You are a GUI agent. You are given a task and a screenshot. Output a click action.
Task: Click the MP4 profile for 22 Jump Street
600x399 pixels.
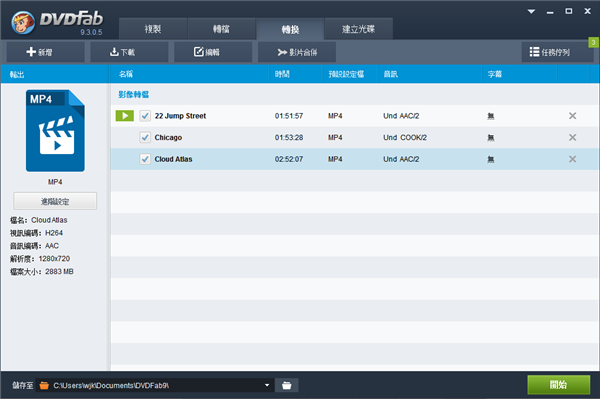click(335, 116)
